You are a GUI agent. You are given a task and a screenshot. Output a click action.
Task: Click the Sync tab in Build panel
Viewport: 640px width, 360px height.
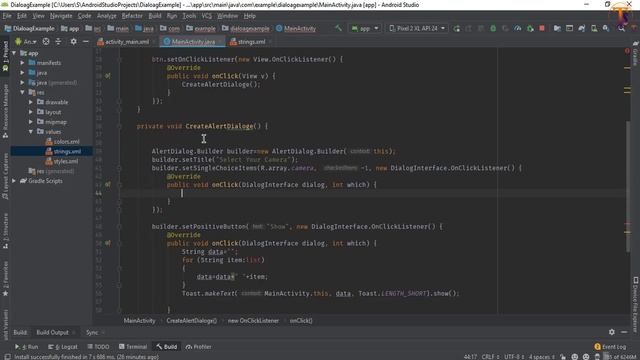click(x=92, y=332)
